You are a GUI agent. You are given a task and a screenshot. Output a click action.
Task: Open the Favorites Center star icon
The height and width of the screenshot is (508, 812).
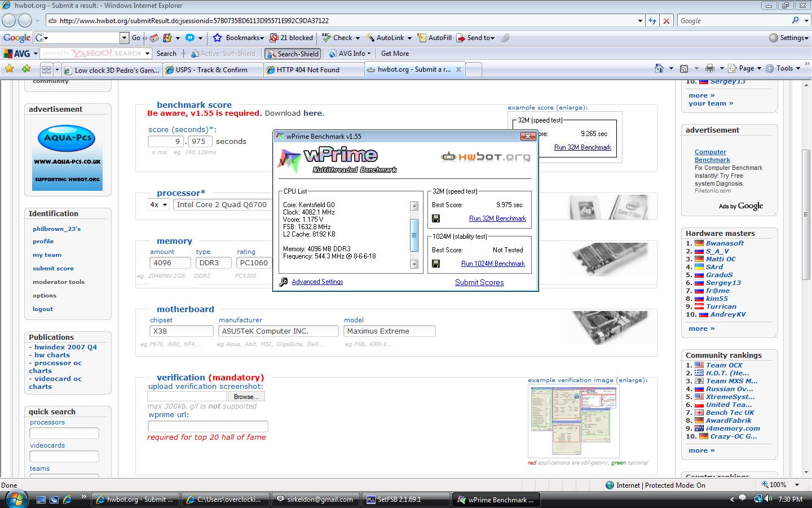[10, 69]
